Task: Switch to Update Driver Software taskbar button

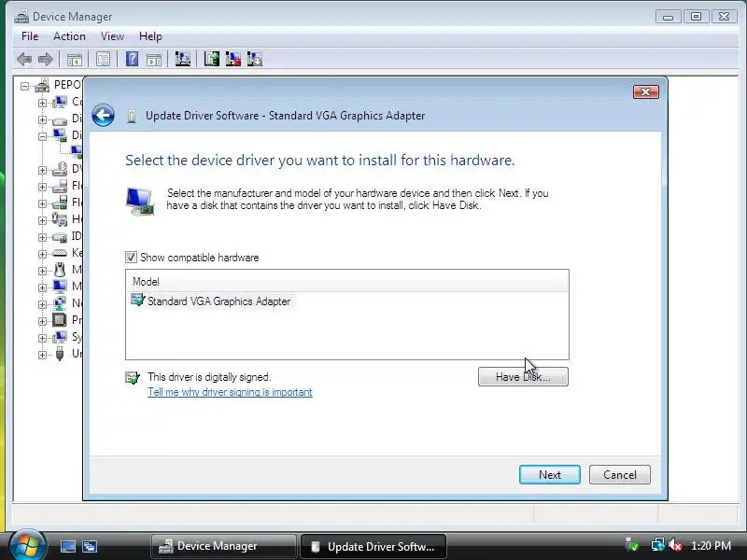Action: click(x=373, y=546)
